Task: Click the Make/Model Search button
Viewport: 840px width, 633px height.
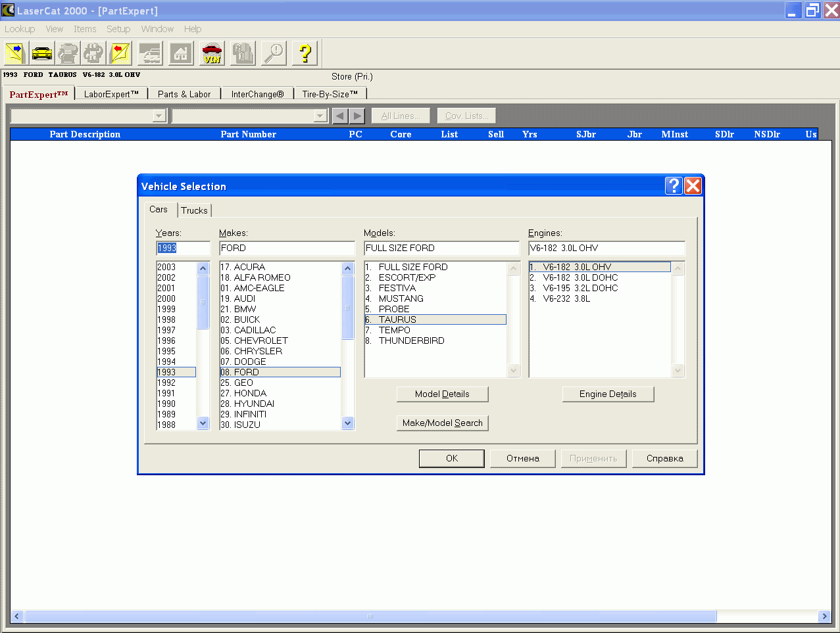Action: [x=442, y=423]
